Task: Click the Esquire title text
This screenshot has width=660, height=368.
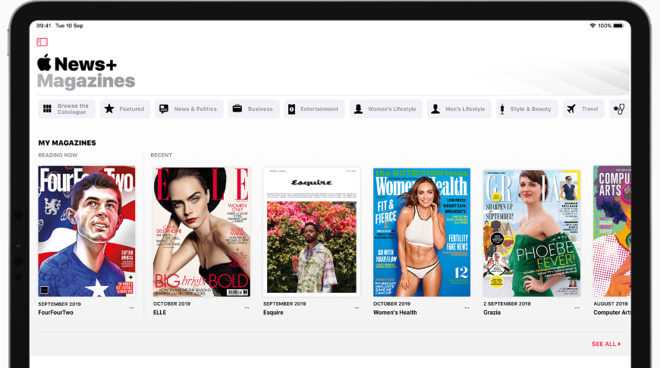Action: (x=273, y=312)
